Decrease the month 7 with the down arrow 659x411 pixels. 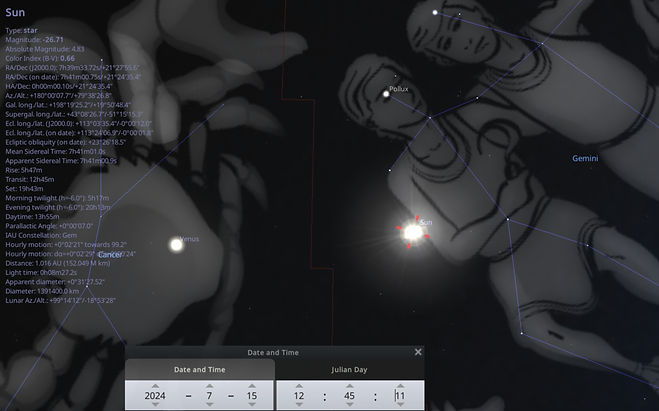[209, 405]
